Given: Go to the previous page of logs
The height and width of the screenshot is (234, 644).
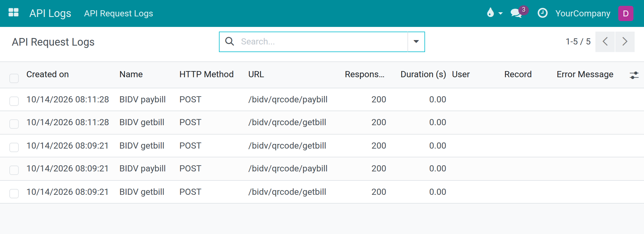Looking at the screenshot, I should coord(605,42).
